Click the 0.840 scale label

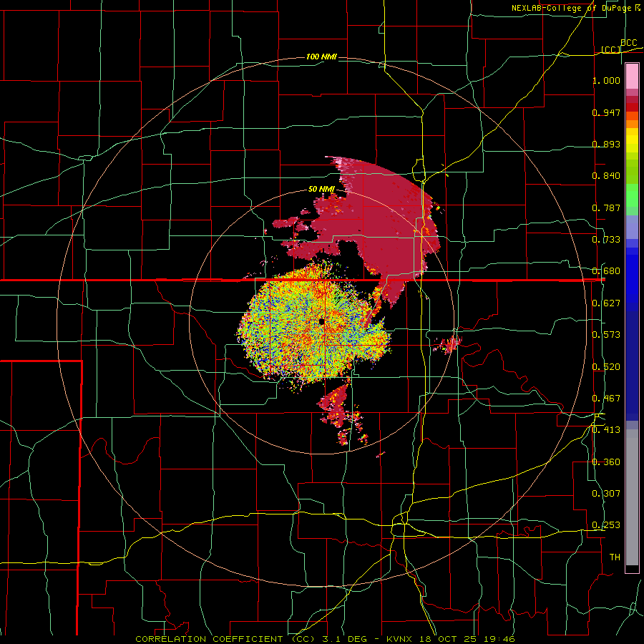606,176
